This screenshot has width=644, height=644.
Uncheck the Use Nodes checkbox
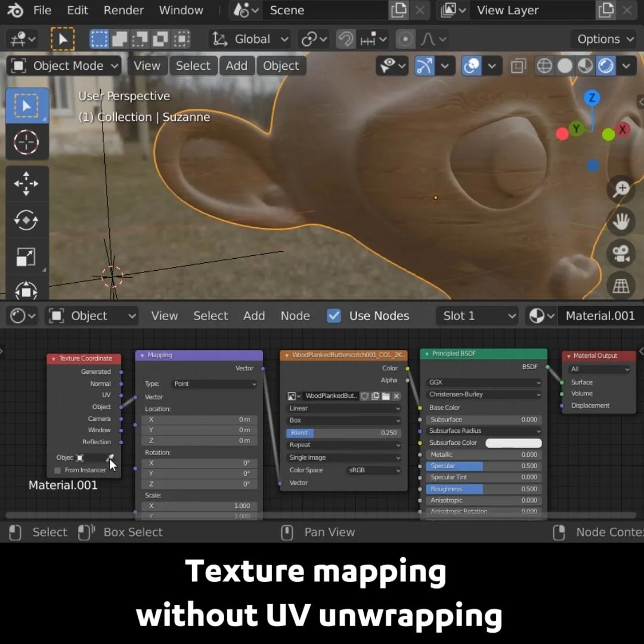pos(334,315)
